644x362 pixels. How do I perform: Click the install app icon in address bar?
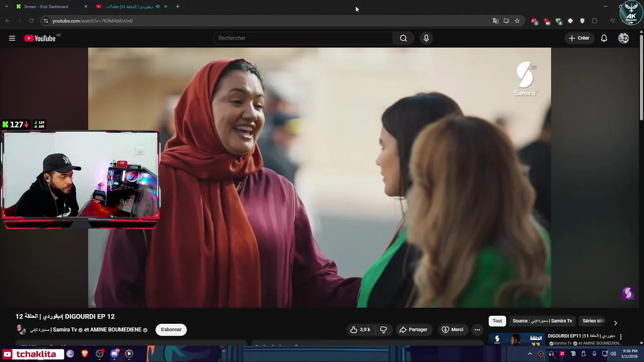tap(506, 21)
